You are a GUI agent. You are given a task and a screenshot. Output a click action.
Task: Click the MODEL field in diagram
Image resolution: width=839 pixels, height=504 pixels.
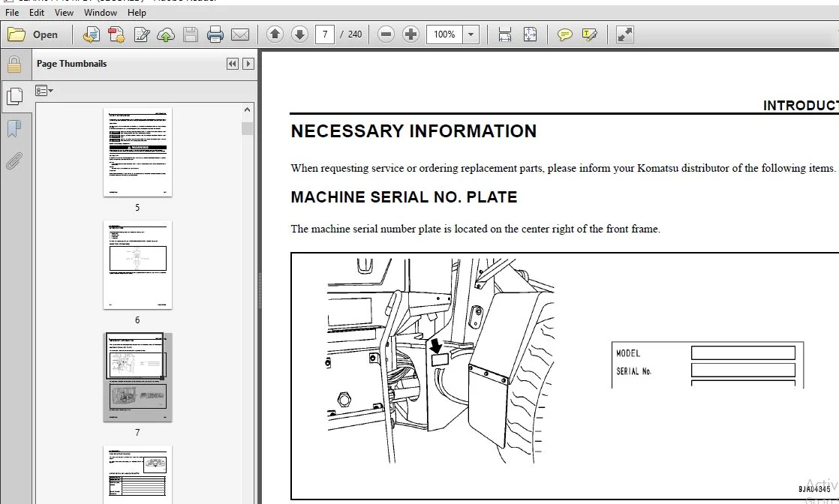[x=743, y=352]
